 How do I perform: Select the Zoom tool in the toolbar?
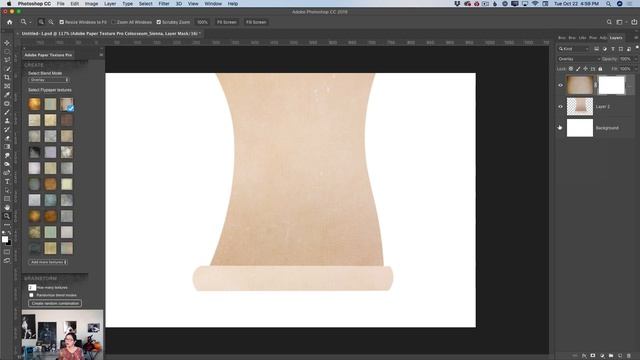click(x=7, y=216)
